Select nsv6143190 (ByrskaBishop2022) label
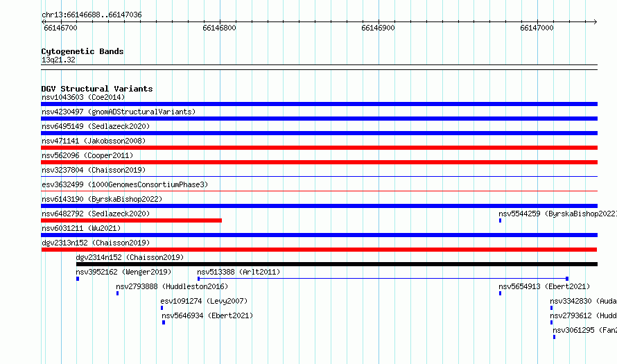Screen dimensions: 617x364 (x=102, y=199)
